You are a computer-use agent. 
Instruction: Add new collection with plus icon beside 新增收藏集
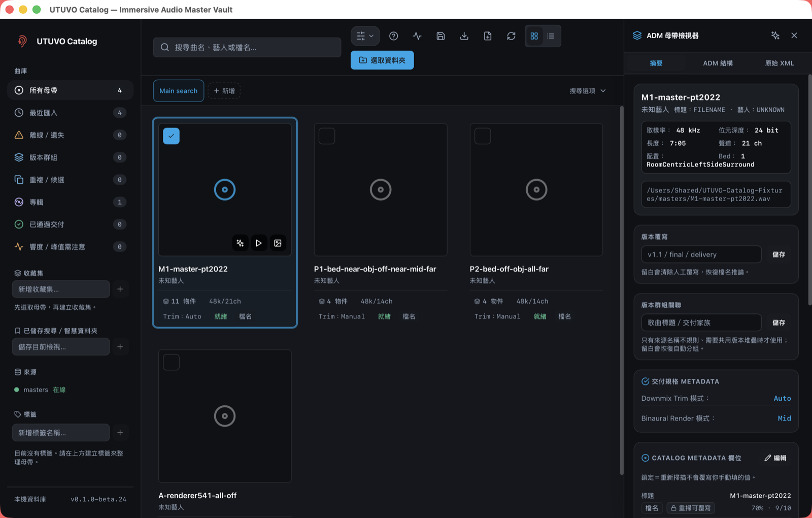[120, 289]
